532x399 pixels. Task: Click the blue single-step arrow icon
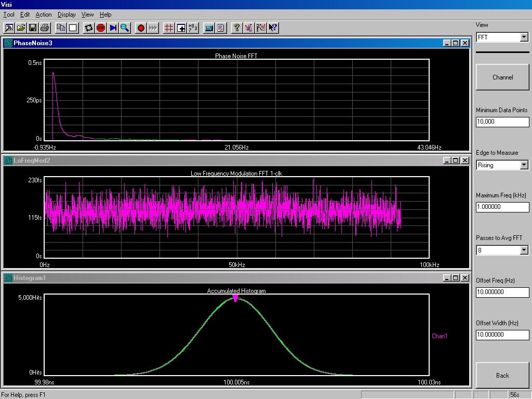[x=113, y=28]
